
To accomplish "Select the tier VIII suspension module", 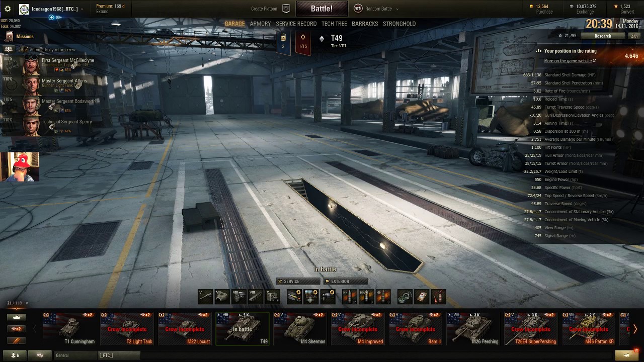I will 255,297.
